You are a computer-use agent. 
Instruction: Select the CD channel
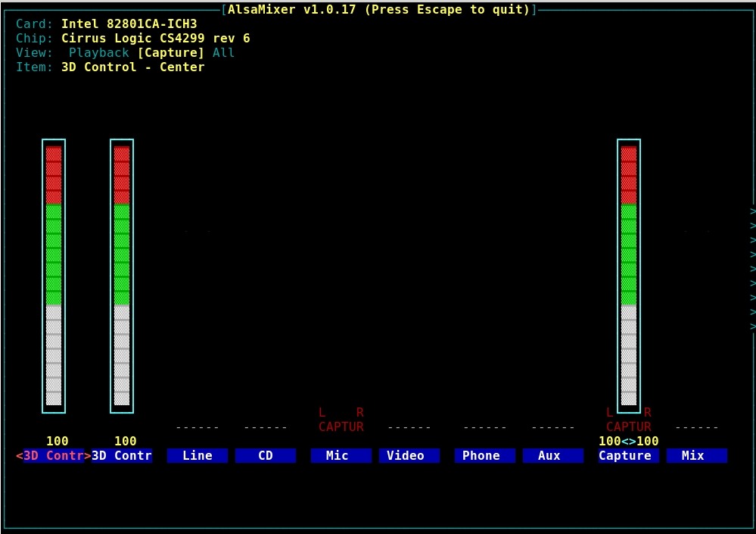click(265, 456)
